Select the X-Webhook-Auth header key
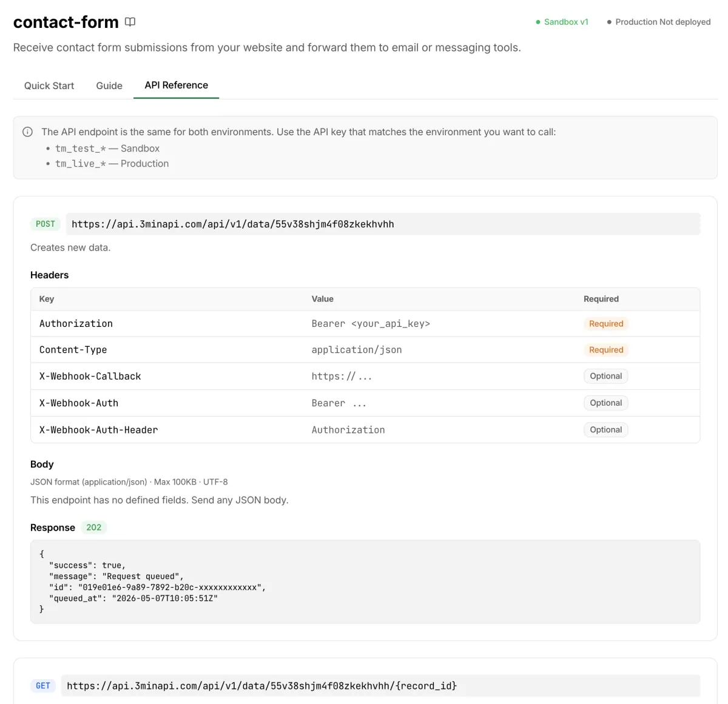The image size is (728, 704). pyautogui.click(x=79, y=403)
